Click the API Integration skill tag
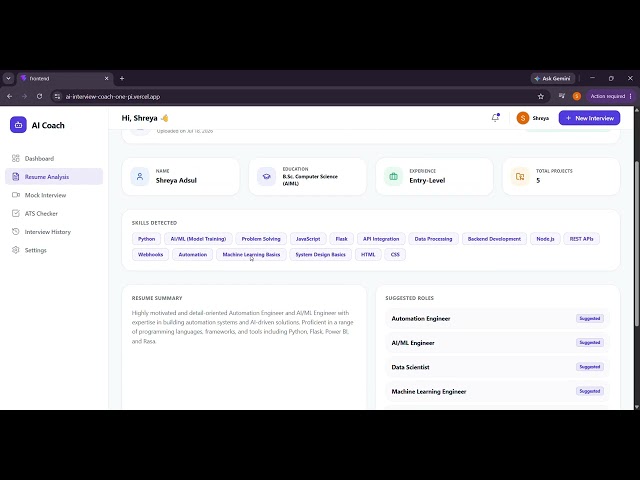 tap(381, 239)
